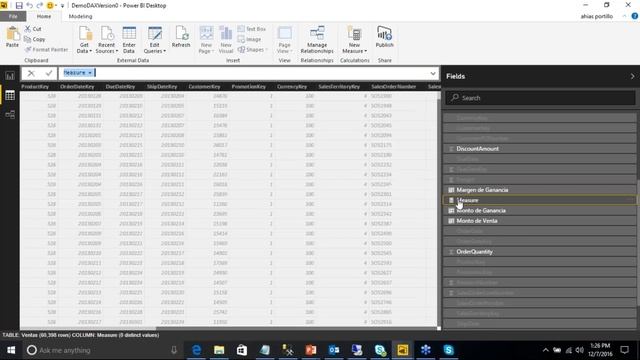The height and width of the screenshot is (360, 640).
Task: Open the Action Center notifications icon
Action: click(624, 350)
